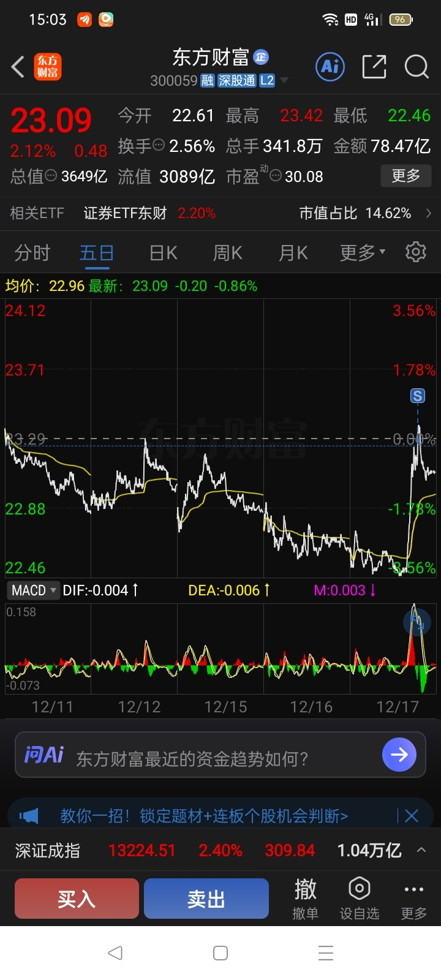The image size is (441, 980).
Task: Tap the blue Ai assistant icon
Action: pos(330,66)
